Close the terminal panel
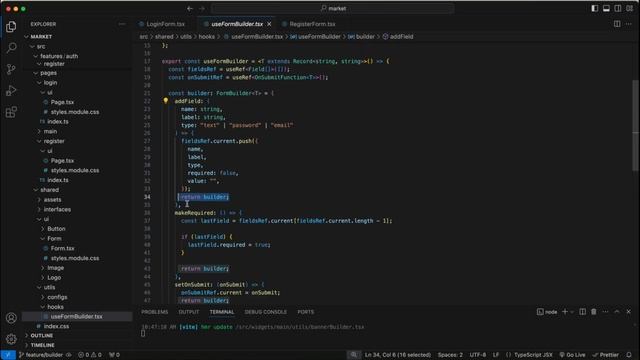 [x=629, y=312]
